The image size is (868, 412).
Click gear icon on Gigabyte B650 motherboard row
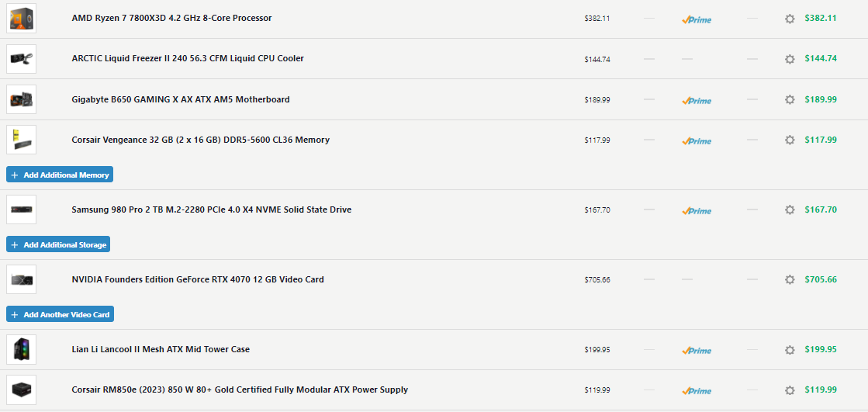790,99
